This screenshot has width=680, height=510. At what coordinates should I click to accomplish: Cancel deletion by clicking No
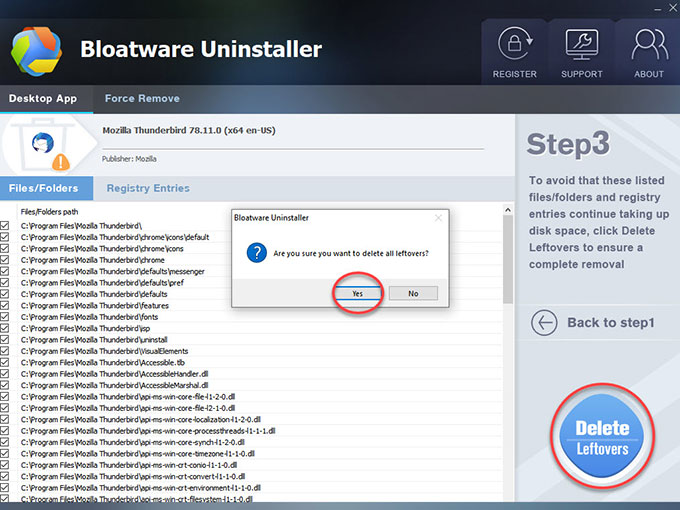coord(413,294)
